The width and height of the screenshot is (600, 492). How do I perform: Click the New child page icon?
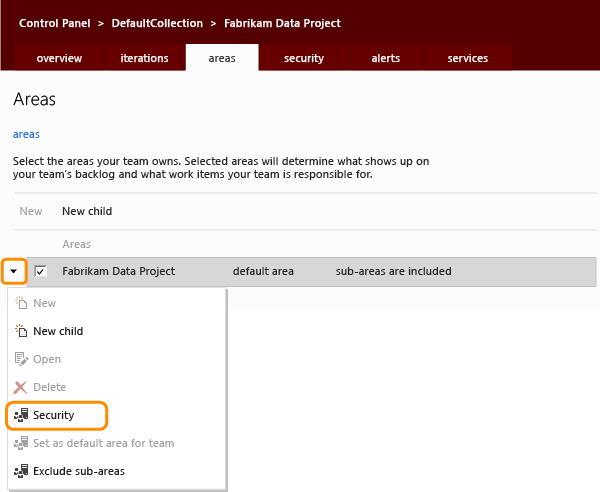point(21,331)
